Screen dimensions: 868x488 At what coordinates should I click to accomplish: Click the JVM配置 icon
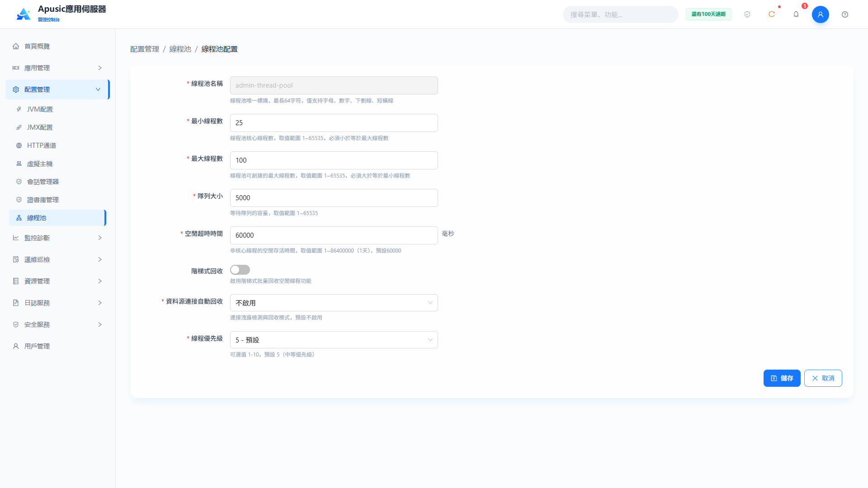pos(19,109)
